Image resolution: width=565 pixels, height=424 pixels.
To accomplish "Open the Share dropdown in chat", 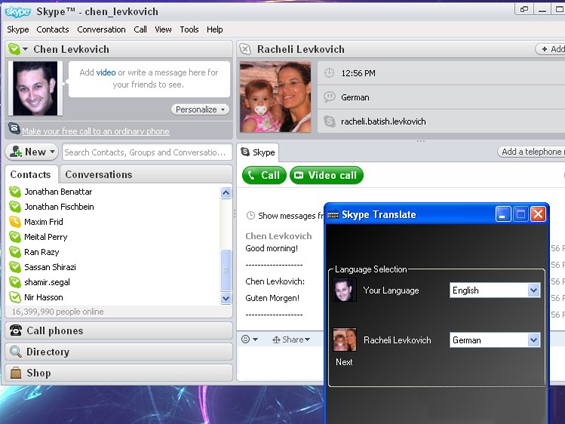I will (291, 339).
